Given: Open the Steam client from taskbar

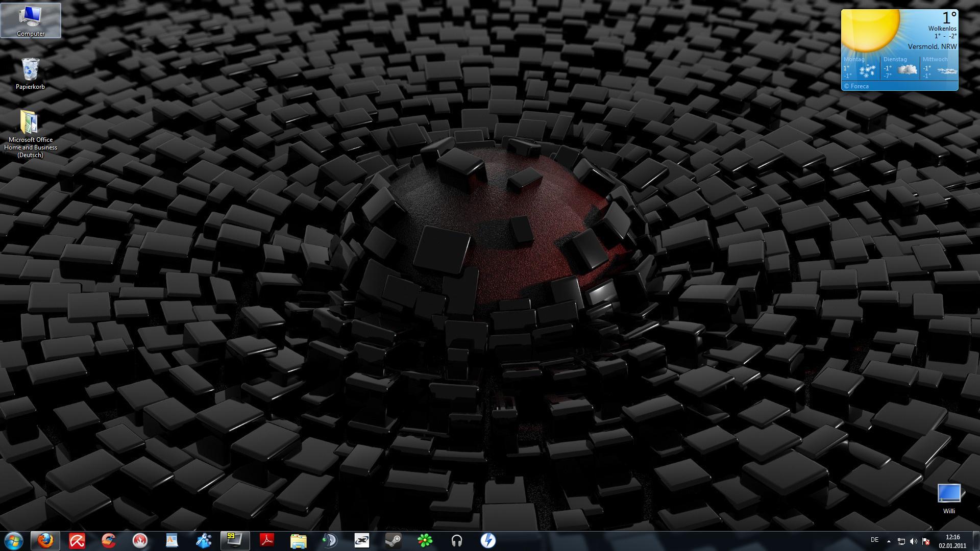Looking at the screenshot, I should click(393, 540).
